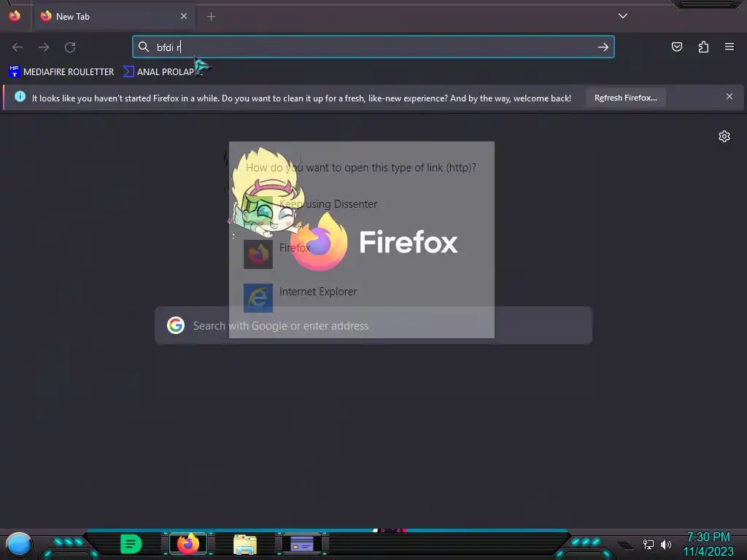
Task: Open the new tab personalize gear
Action: coord(724,136)
